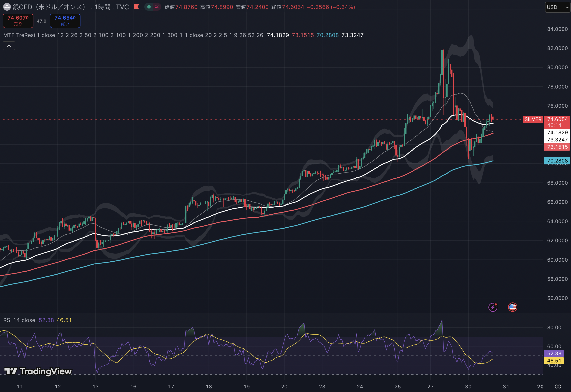571x392 pixels.
Task: Click the 1時間 interval label
Action: 102,7
